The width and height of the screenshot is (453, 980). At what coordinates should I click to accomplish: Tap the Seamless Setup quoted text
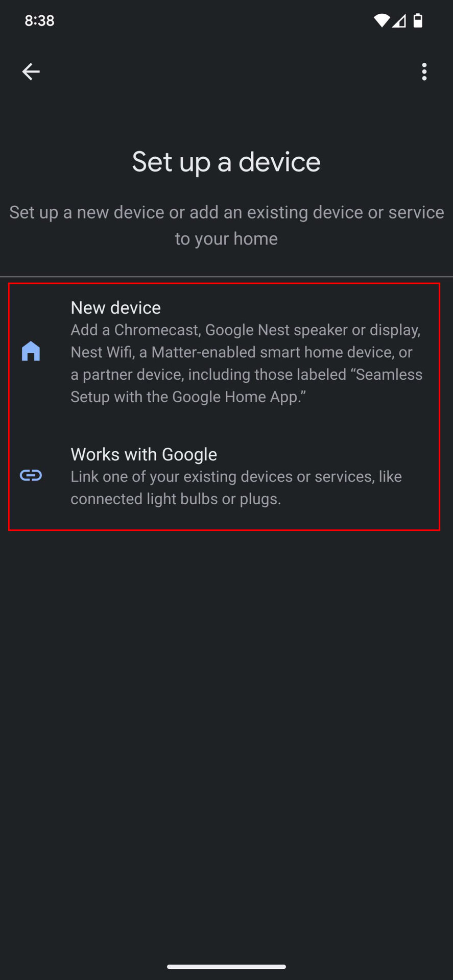pyautogui.click(x=247, y=385)
